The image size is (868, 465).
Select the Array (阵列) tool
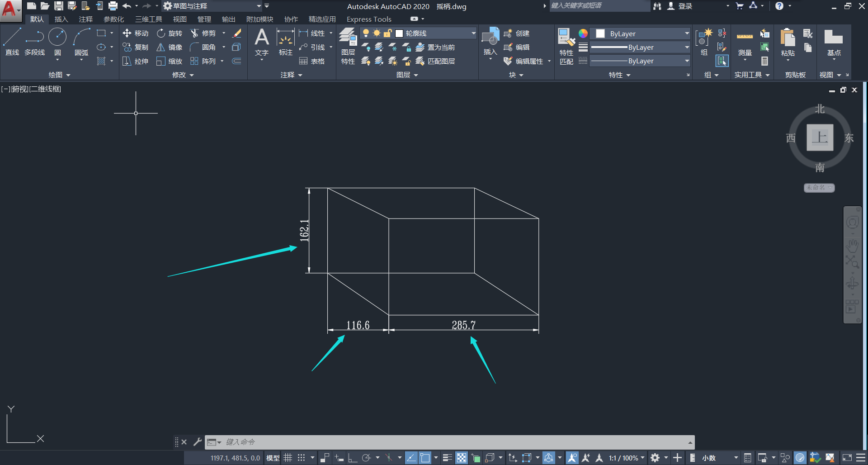coord(203,61)
